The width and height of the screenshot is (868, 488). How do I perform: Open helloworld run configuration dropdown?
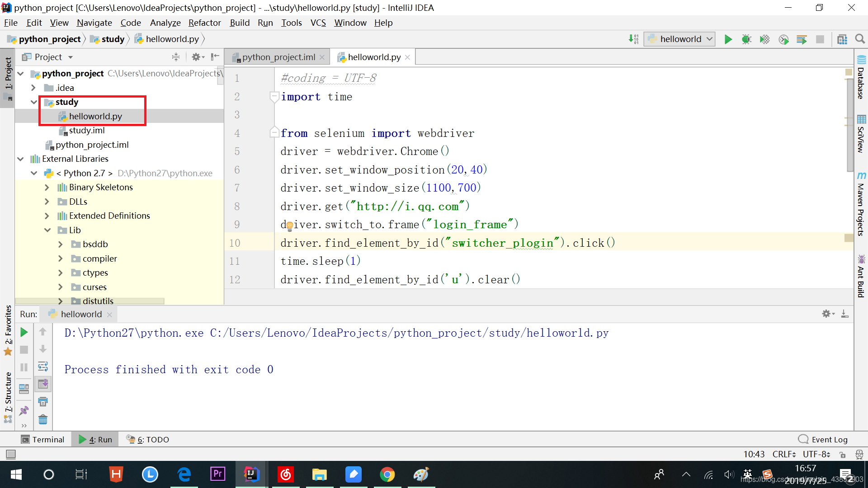coord(680,39)
